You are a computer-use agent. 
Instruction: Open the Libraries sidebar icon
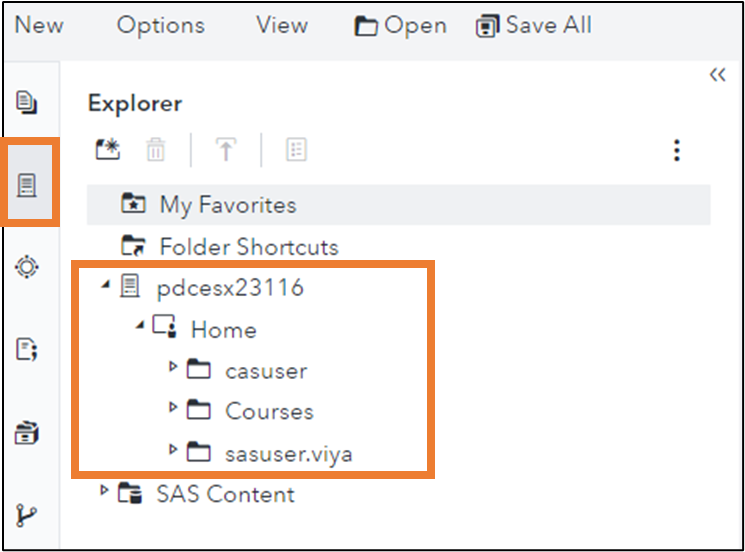click(x=28, y=433)
